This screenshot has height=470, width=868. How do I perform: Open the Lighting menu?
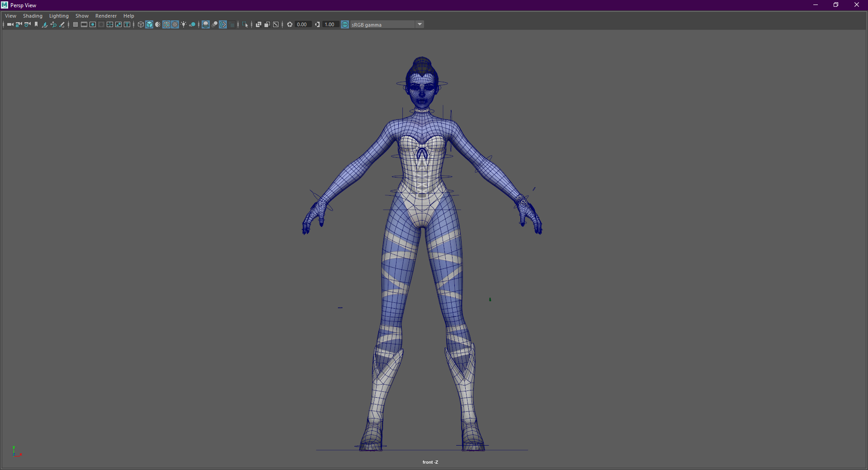point(59,16)
